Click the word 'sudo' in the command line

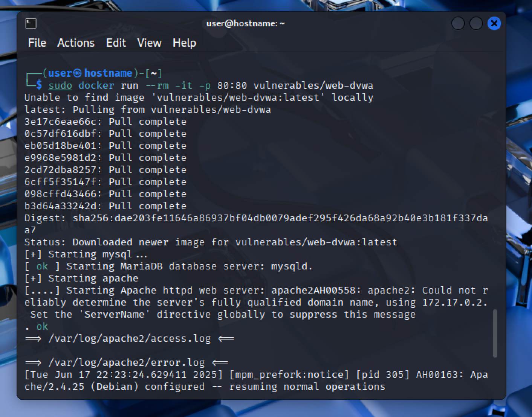(x=60, y=85)
